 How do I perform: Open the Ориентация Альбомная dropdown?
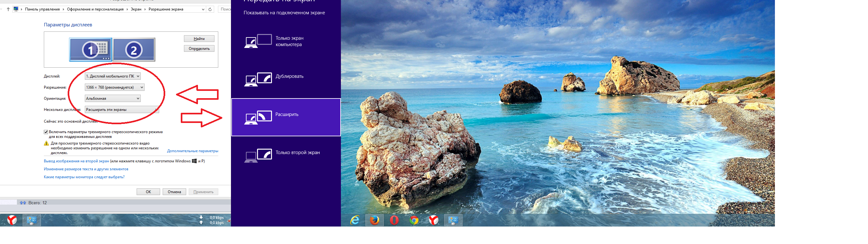coord(112,98)
